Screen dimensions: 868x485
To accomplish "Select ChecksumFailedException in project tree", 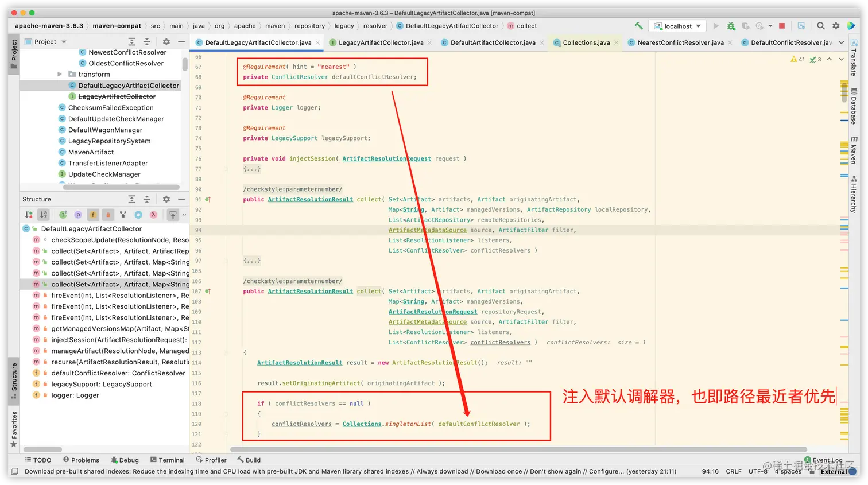I will pos(106,108).
